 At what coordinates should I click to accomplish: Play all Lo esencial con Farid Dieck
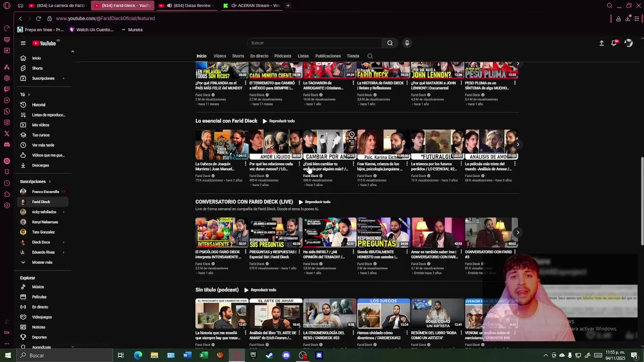click(278, 121)
